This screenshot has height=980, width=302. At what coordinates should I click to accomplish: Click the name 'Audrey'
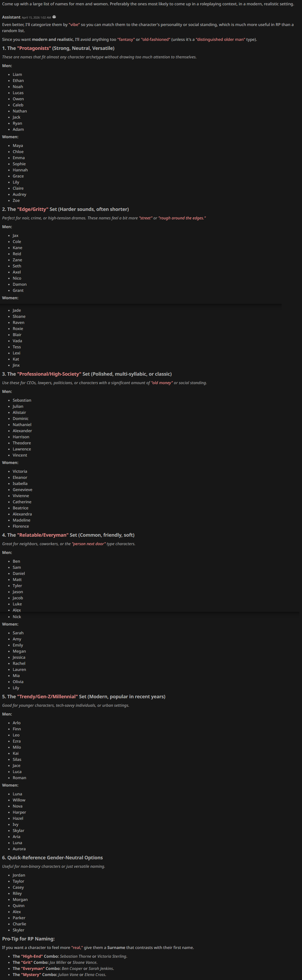pyautogui.click(x=19, y=194)
